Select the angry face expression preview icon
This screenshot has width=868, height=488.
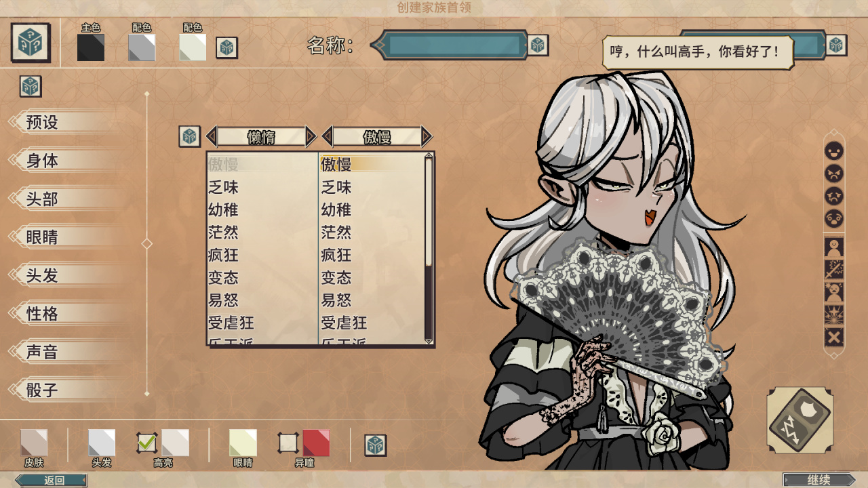pos(834,174)
